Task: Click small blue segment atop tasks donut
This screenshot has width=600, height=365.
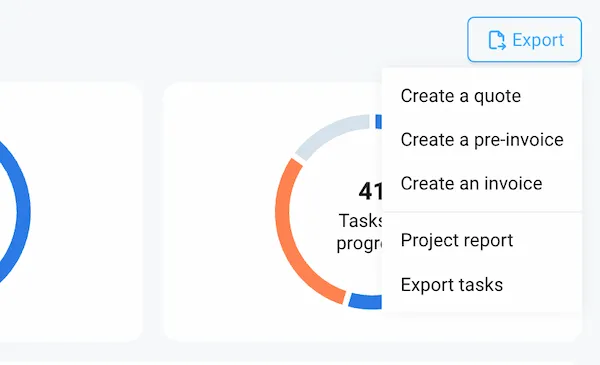Action: pyautogui.click(x=378, y=121)
